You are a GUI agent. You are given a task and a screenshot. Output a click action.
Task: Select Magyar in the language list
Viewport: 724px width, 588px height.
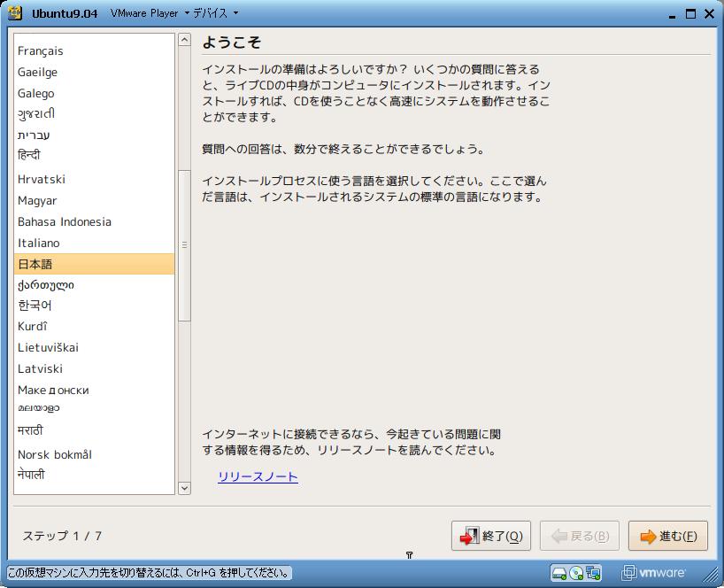(x=94, y=200)
